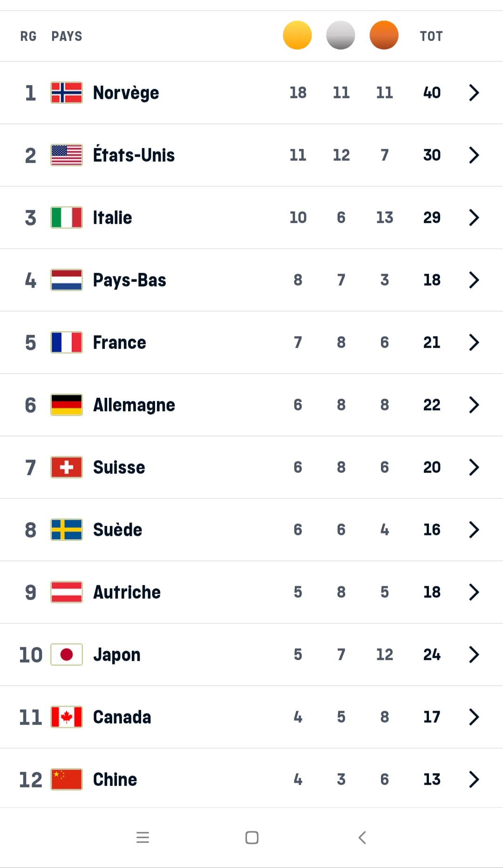Tap the PAYS column header
Screen dimensions: 503x868
point(67,36)
